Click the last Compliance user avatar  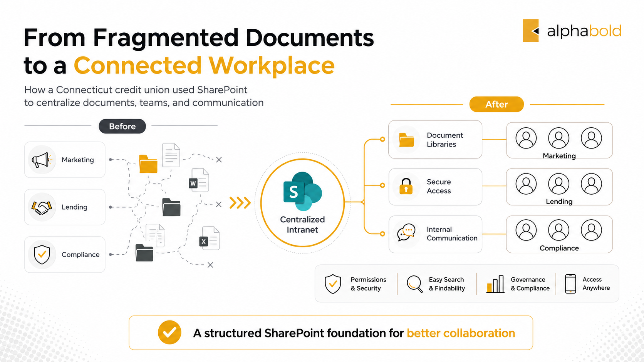[591, 230]
